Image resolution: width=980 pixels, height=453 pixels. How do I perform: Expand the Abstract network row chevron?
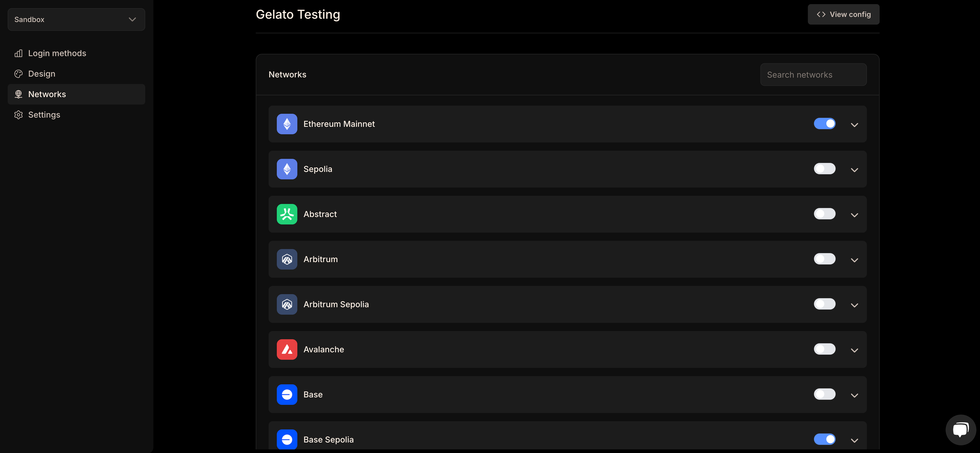854,215
